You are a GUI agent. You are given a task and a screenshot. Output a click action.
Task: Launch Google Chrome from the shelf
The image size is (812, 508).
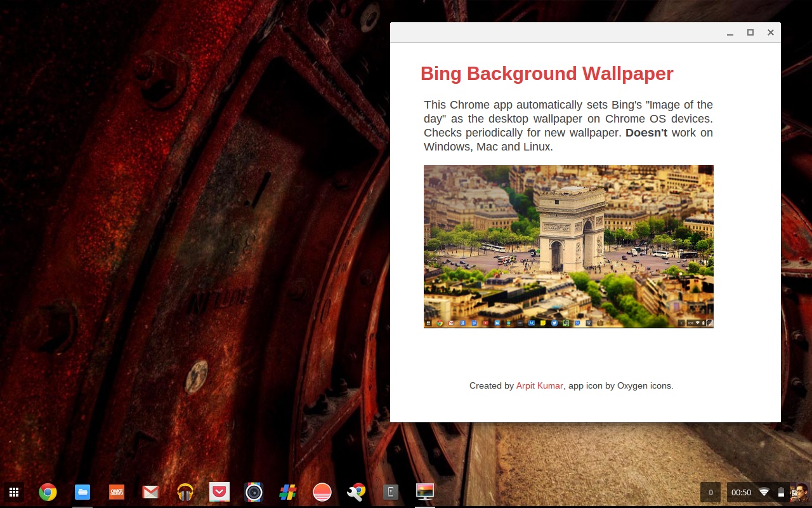48,492
